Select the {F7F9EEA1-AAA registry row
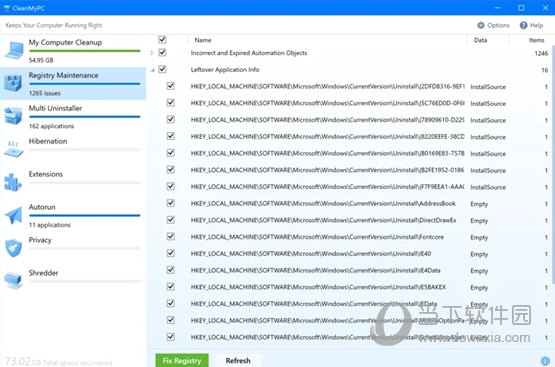The image size is (555, 367). tap(350, 187)
